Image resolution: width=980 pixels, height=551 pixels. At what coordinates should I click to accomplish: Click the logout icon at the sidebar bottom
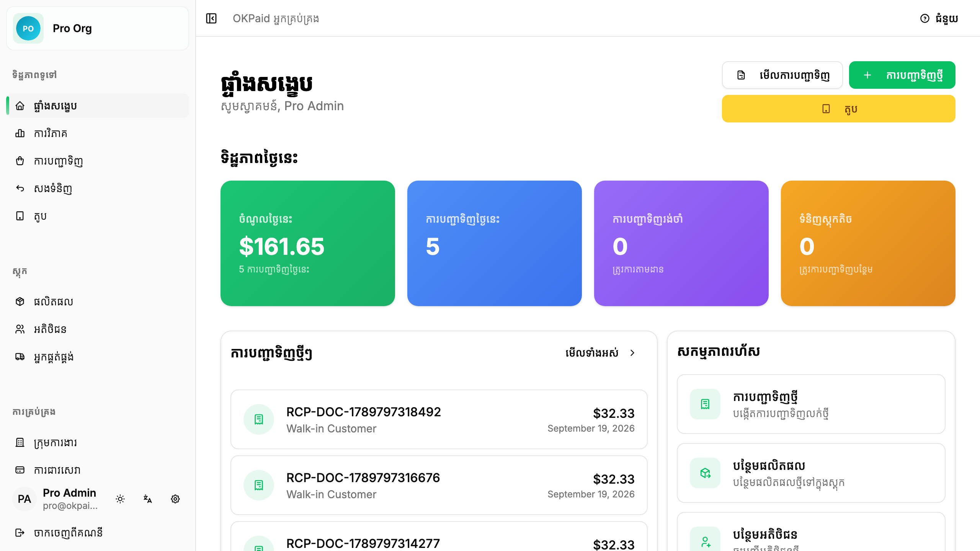point(20,533)
